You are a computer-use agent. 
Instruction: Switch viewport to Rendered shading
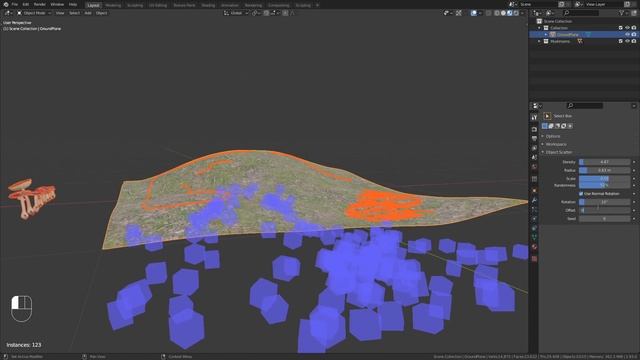pos(516,13)
